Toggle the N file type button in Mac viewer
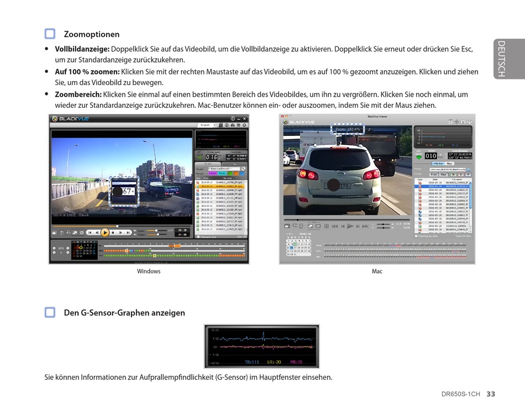Screen dimensions: 525x420 453,175
